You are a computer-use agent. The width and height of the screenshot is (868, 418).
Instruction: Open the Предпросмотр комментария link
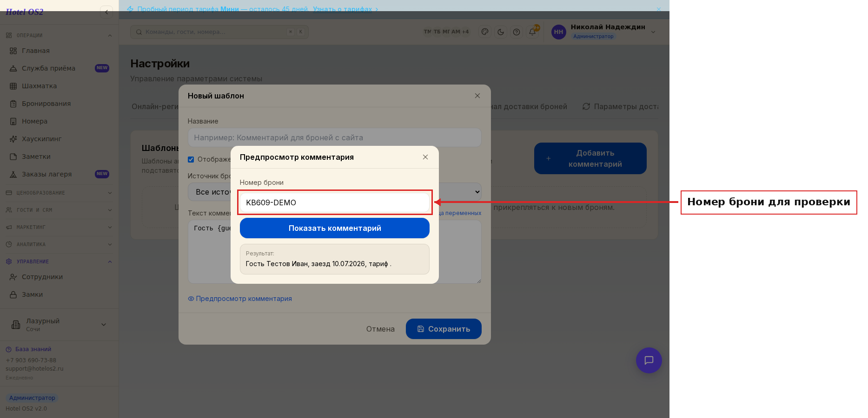tap(240, 299)
